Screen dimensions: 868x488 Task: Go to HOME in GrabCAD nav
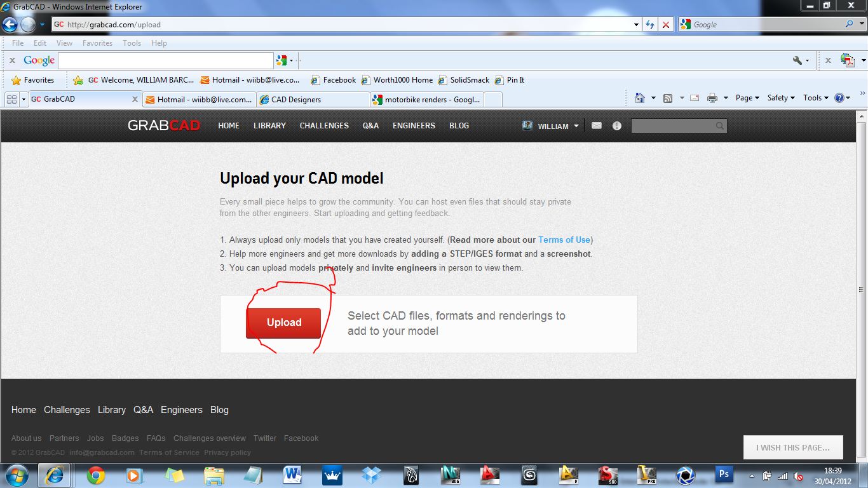229,126
